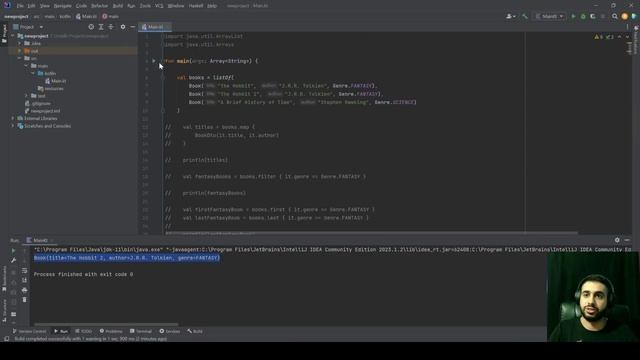Open Version Control tool window
The height and width of the screenshot is (360, 640).
click(29, 331)
